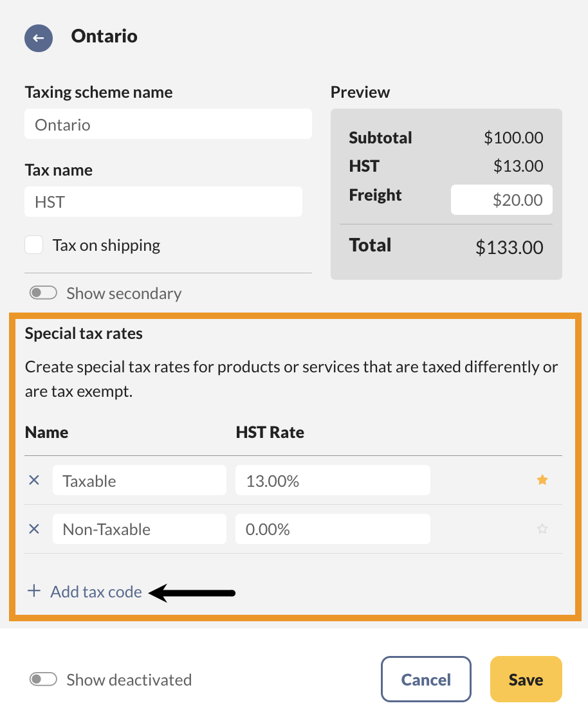Remove the Taxable tax code row
This screenshot has height=728, width=588.
[x=34, y=480]
